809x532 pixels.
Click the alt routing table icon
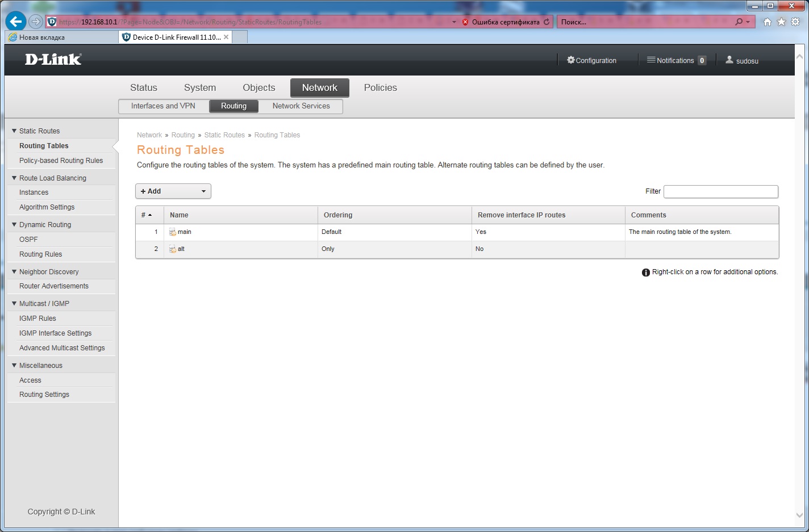pyautogui.click(x=173, y=249)
